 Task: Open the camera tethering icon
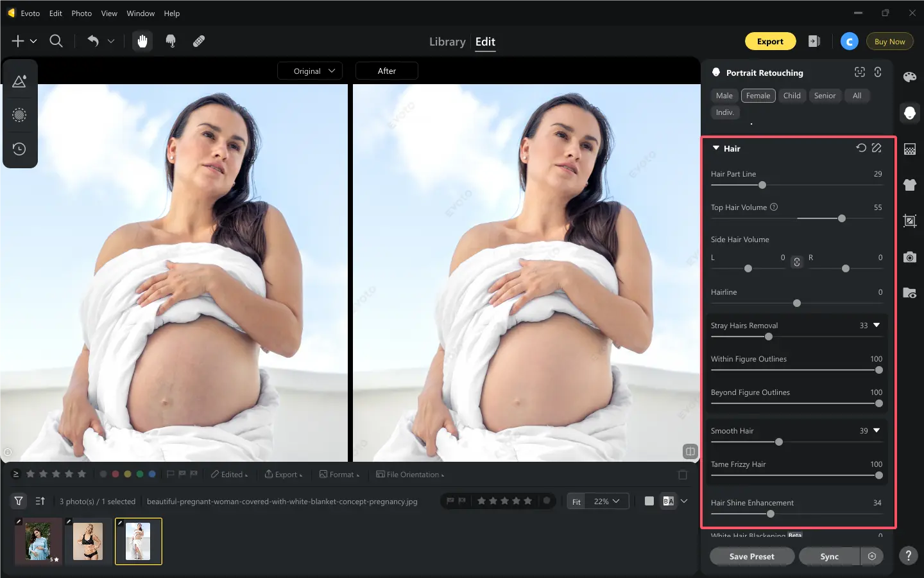[x=910, y=257]
